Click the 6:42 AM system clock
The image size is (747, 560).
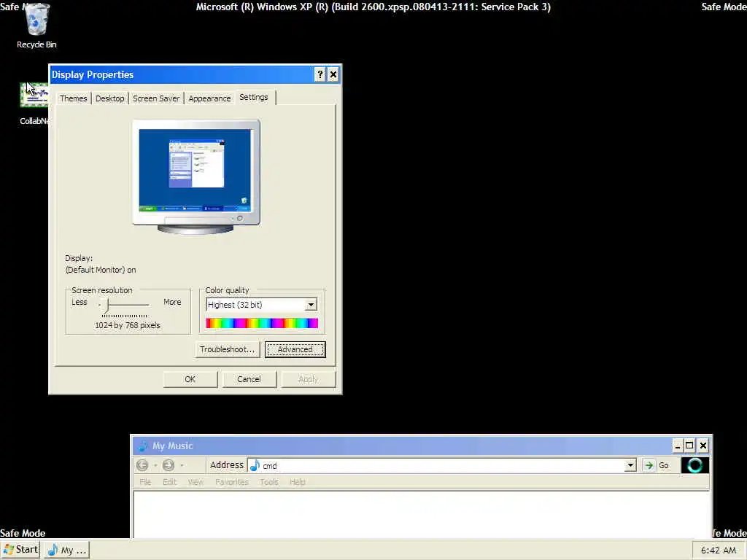click(x=719, y=550)
